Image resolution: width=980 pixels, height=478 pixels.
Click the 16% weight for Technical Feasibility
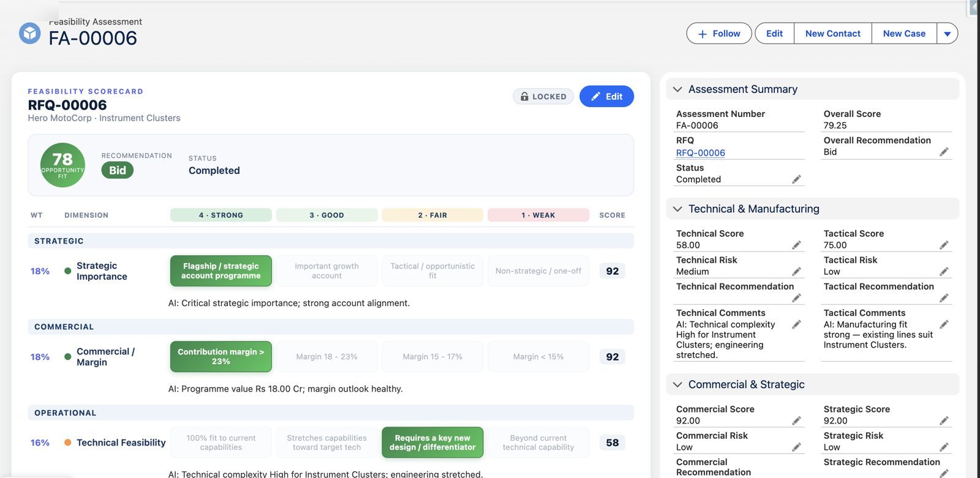[x=40, y=443]
